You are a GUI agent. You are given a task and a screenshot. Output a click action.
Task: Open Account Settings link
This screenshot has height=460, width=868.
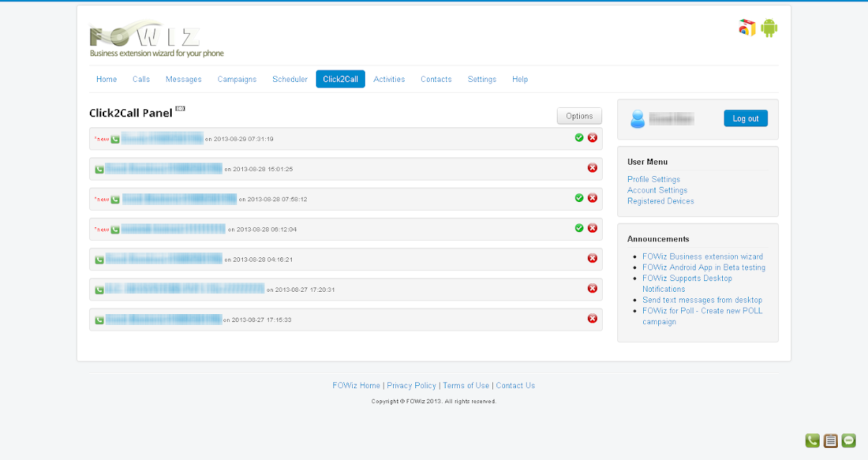point(657,190)
